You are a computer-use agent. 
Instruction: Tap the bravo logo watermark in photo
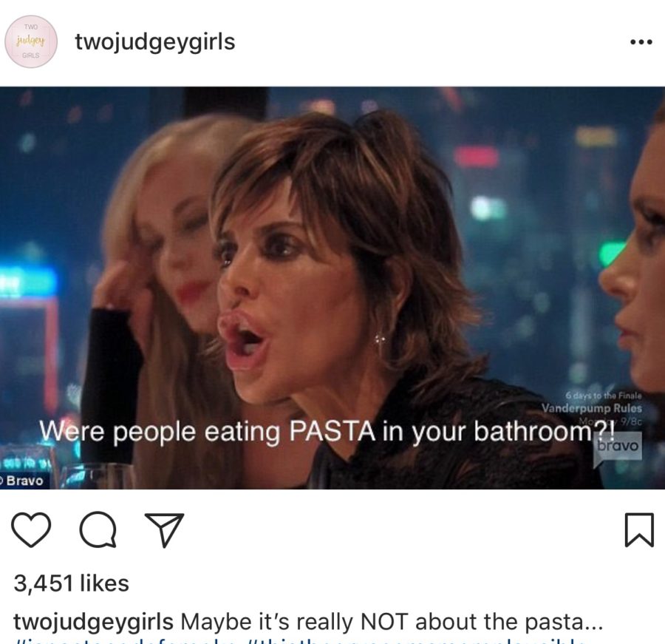tap(618, 446)
